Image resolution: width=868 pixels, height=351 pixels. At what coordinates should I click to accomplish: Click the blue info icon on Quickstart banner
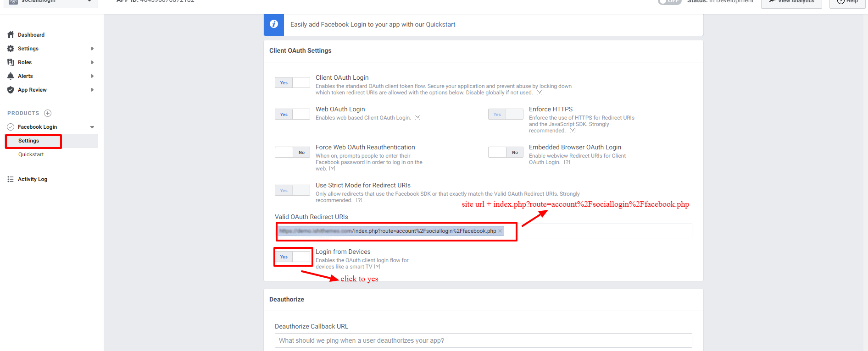pos(274,24)
